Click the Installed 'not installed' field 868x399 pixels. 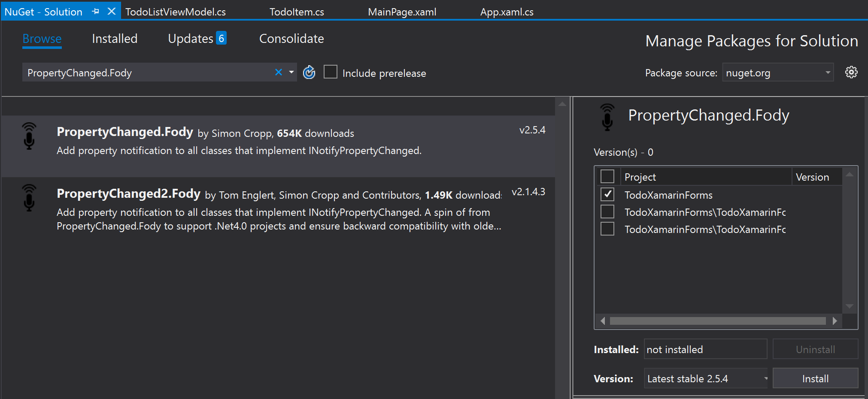point(705,349)
